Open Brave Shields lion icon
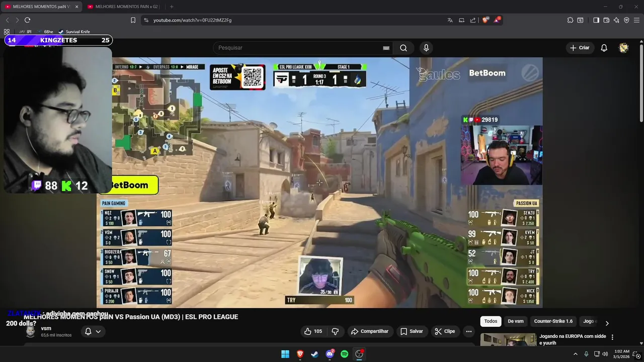 [x=486, y=20]
